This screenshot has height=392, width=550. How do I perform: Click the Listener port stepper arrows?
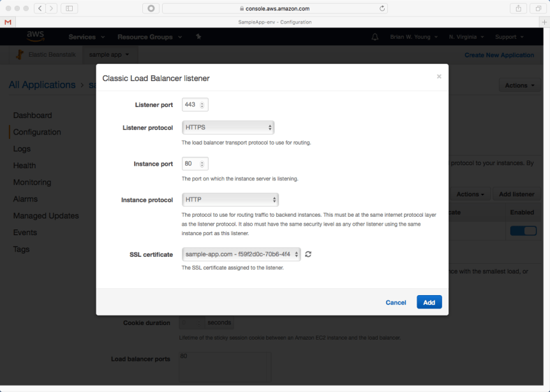[x=202, y=105]
